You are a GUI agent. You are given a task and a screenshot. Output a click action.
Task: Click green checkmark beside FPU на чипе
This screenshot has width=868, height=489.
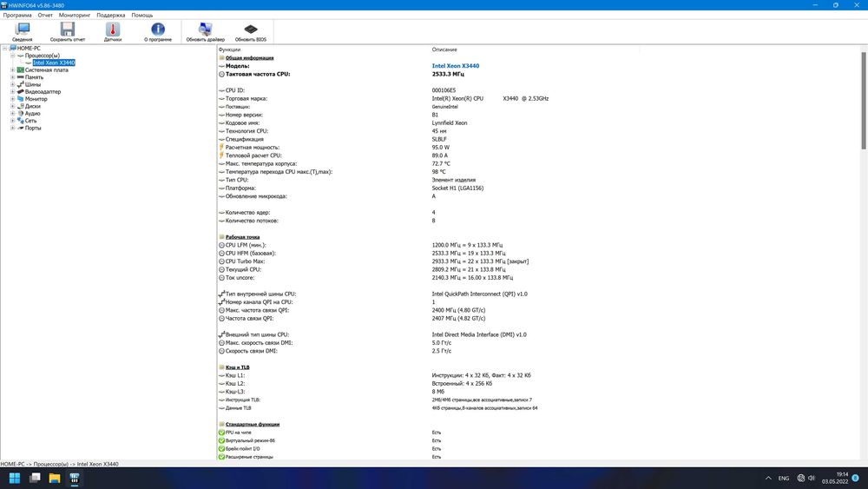[221, 433]
